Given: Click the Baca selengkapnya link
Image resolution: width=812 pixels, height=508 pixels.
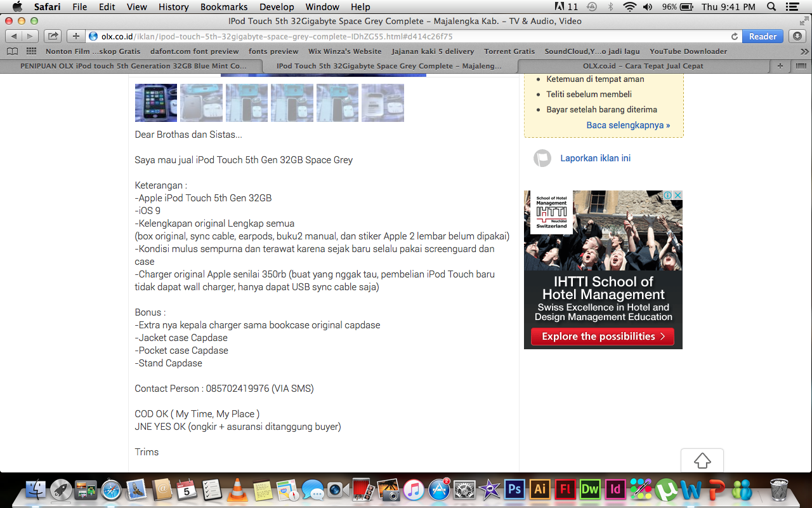Looking at the screenshot, I should pyautogui.click(x=628, y=125).
